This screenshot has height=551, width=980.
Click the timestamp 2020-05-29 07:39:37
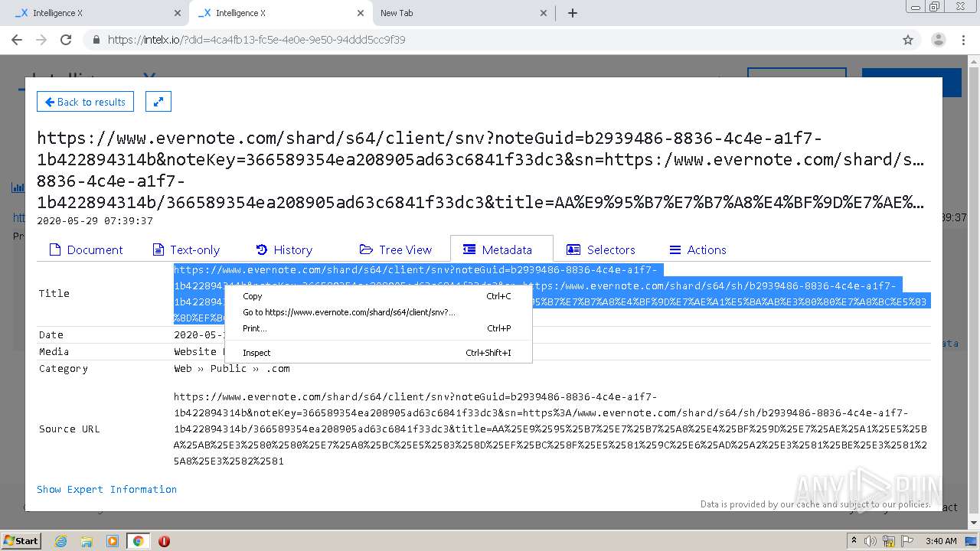(95, 220)
